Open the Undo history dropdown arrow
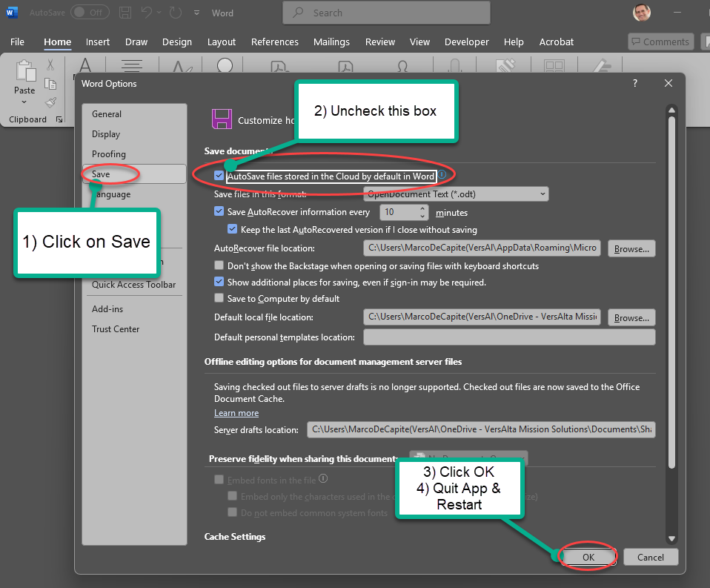This screenshot has width=710, height=588. pos(159,13)
